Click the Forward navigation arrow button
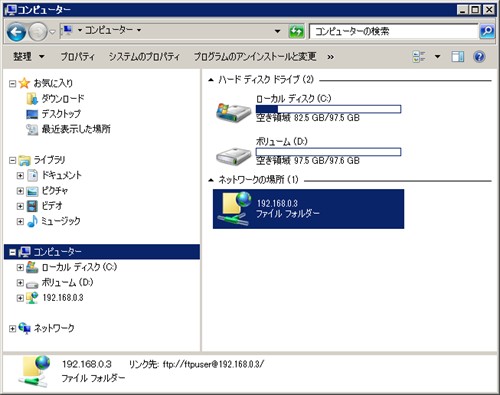The height and width of the screenshot is (395, 500). [x=38, y=32]
